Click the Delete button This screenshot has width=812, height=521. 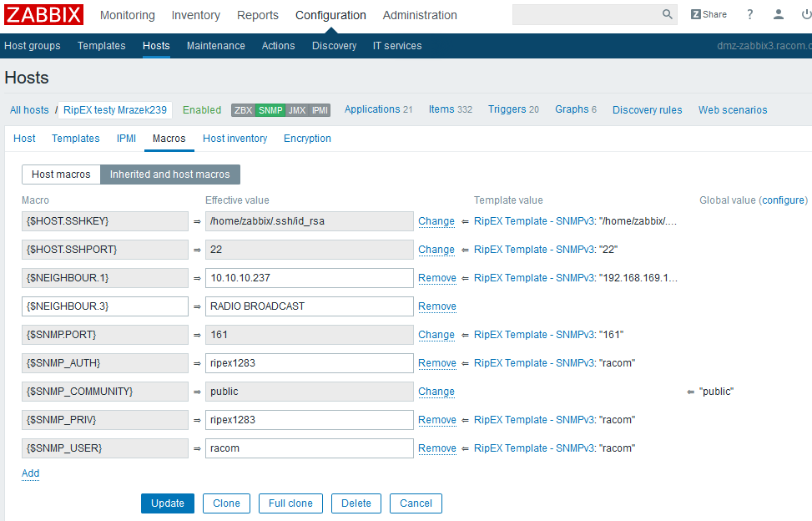(356, 503)
